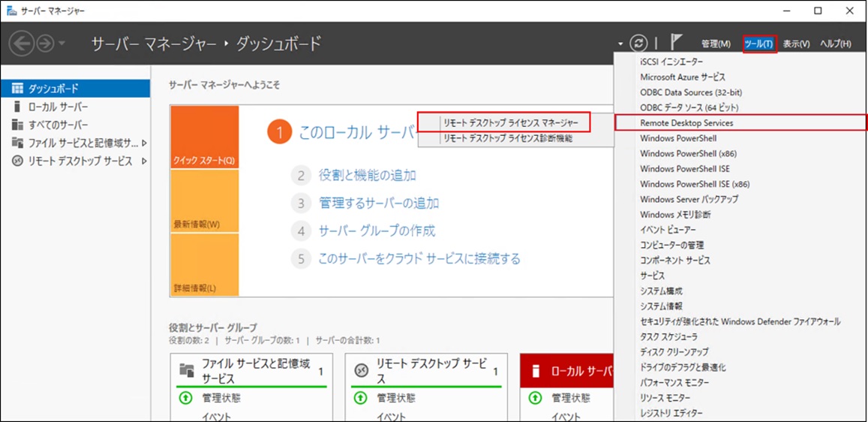Click All Servers icon in sidebar
Screen dimensions: 868x422
[x=18, y=125]
